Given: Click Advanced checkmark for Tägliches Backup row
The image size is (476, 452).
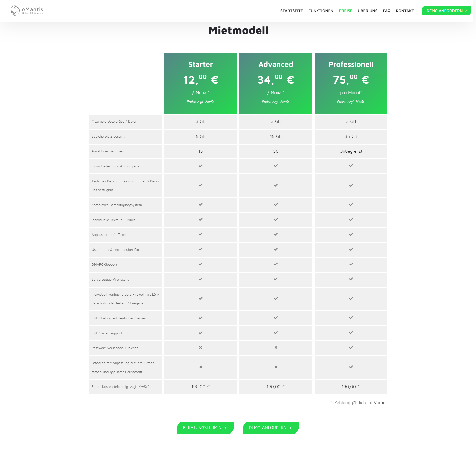Looking at the screenshot, I should [x=276, y=185].
